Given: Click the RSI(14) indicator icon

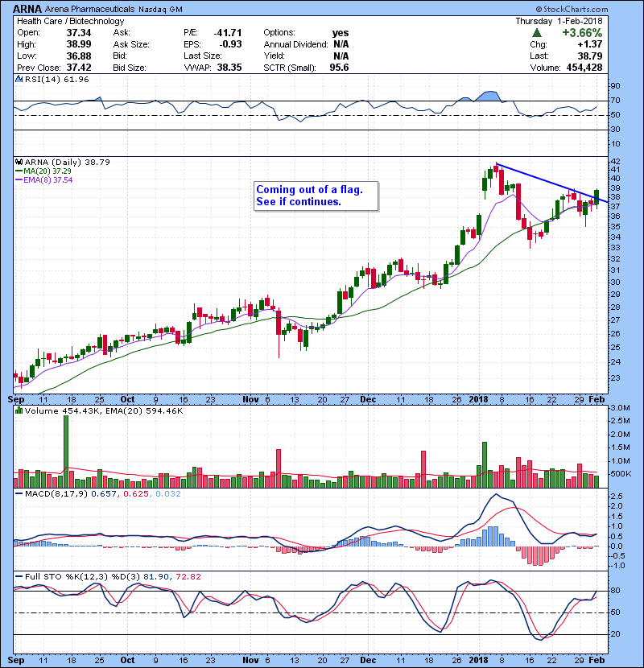Looking at the screenshot, I should point(19,79).
